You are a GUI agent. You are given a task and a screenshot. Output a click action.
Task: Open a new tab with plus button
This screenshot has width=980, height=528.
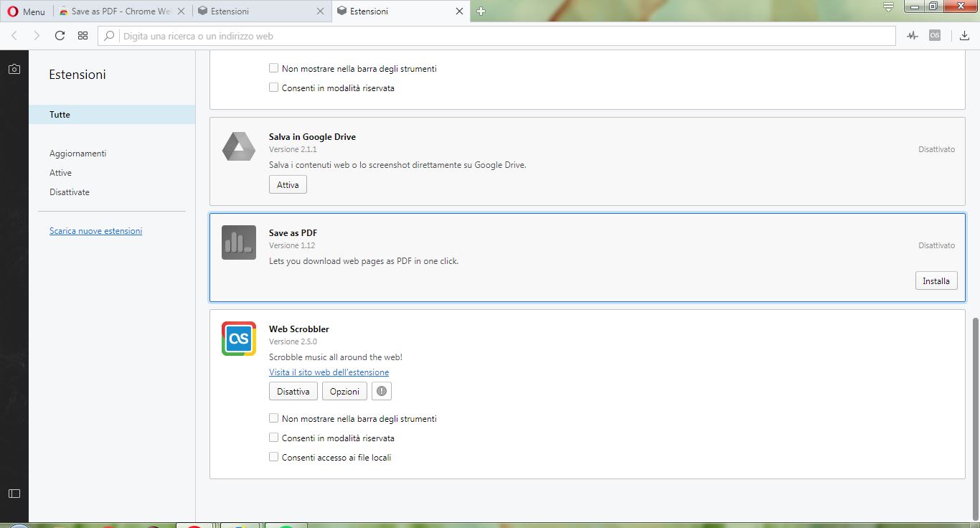coord(481,11)
